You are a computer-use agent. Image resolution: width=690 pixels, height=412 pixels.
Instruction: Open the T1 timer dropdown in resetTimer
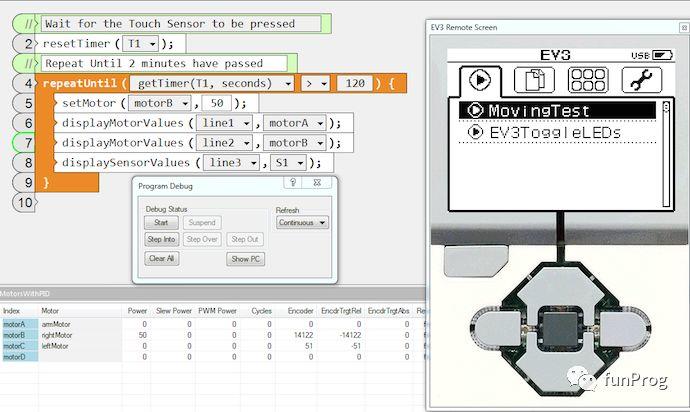click(x=140, y=44)
